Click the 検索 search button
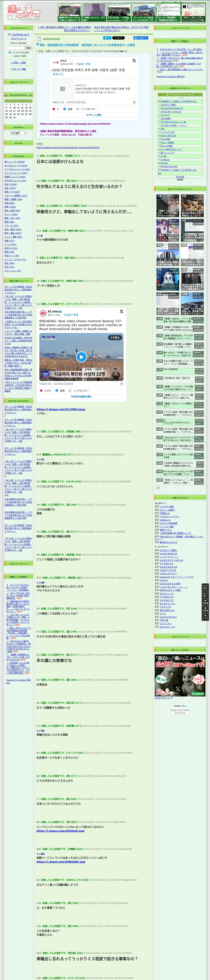 (28, 48)
